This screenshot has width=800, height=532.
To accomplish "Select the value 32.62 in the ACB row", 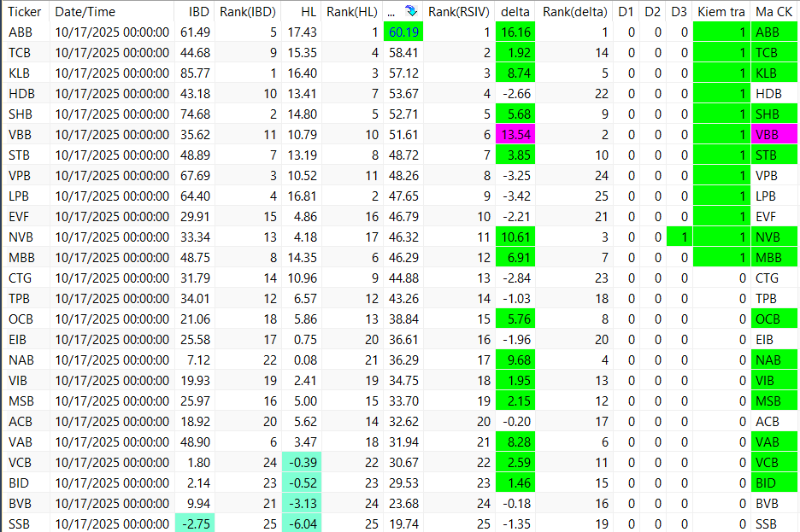I will point(403,422).
